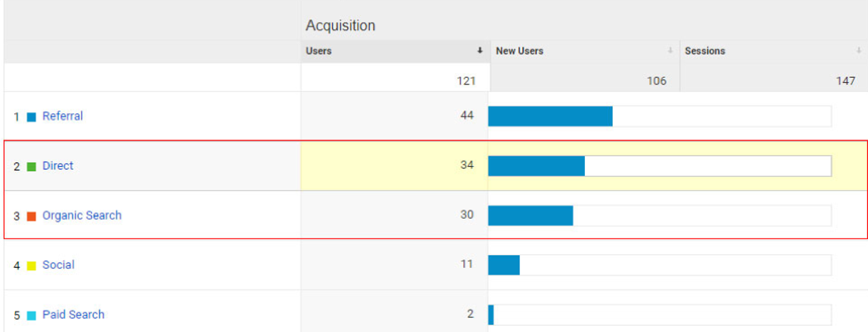This screenshot has width=868, height=332.
Task: Click the green Direct color square
Action: 32,167
